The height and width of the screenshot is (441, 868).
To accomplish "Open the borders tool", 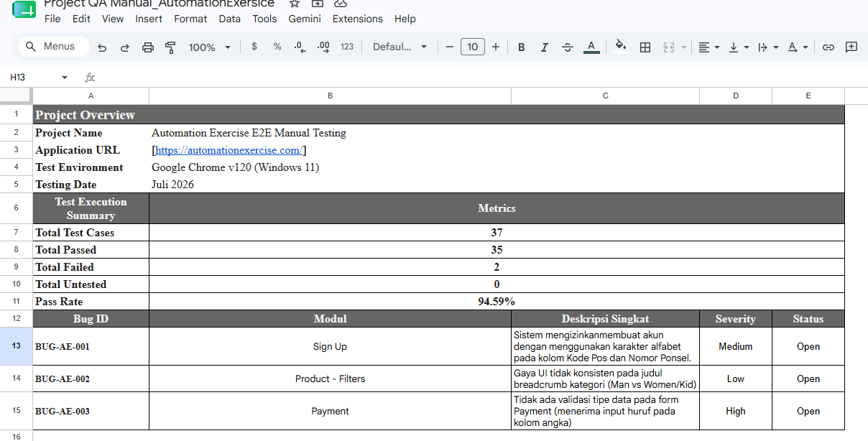I will pos(645,47).
